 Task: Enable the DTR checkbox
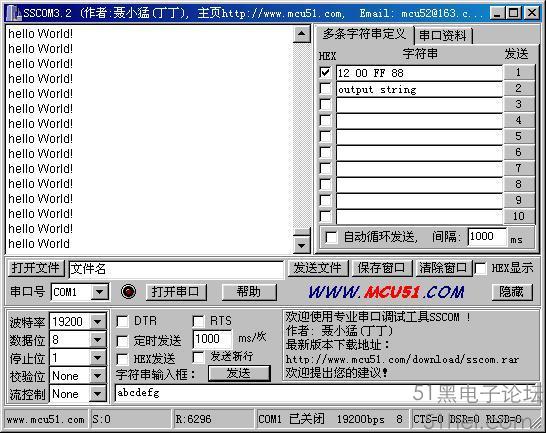coord(122,321)
